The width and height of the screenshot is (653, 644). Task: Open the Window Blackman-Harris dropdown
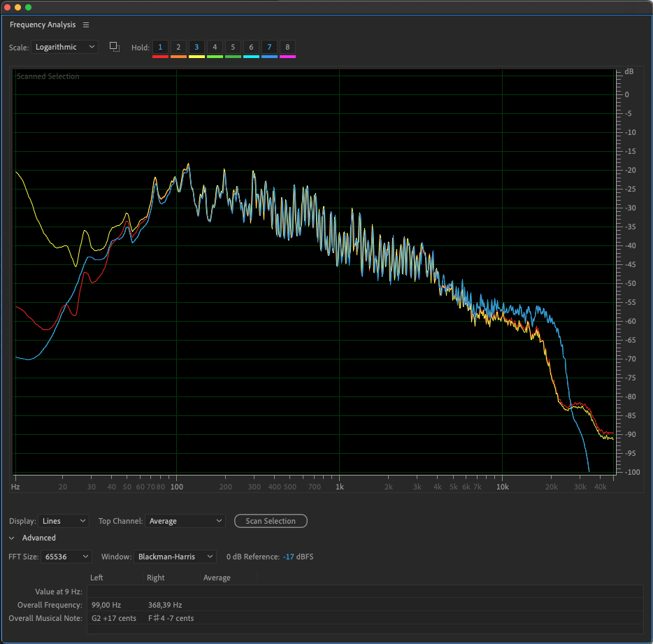(x=175, y=557)
